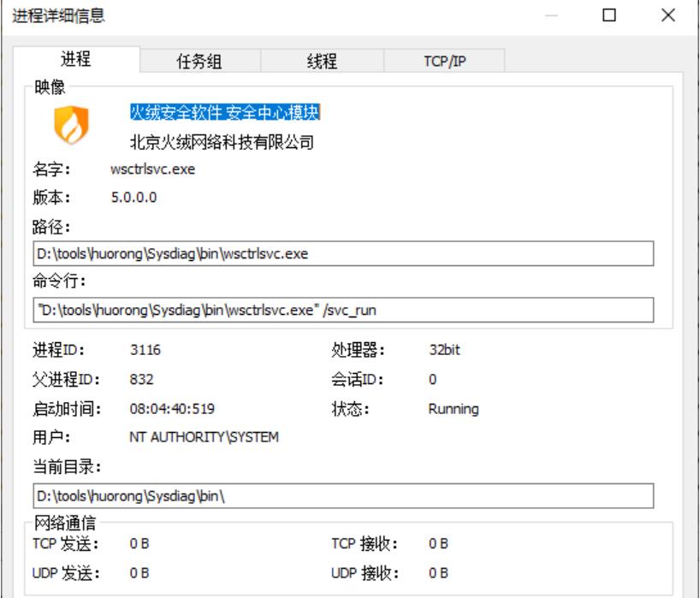Click session ID value 0

433,379
